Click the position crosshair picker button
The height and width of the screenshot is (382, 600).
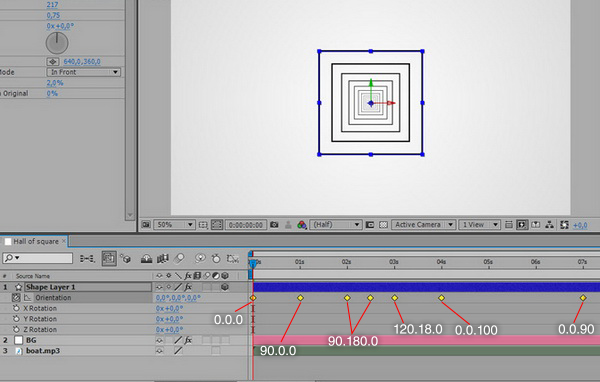click(x=53, y=61)
